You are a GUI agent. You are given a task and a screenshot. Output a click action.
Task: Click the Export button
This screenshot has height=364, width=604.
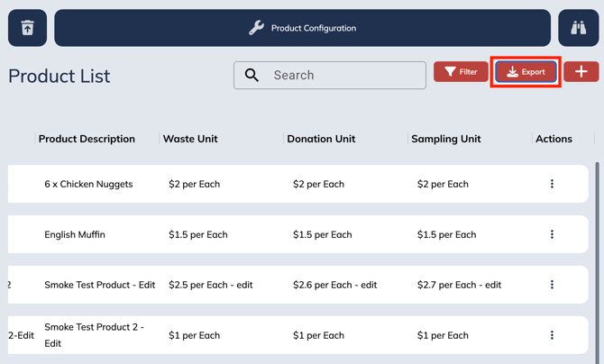[526, 72]
